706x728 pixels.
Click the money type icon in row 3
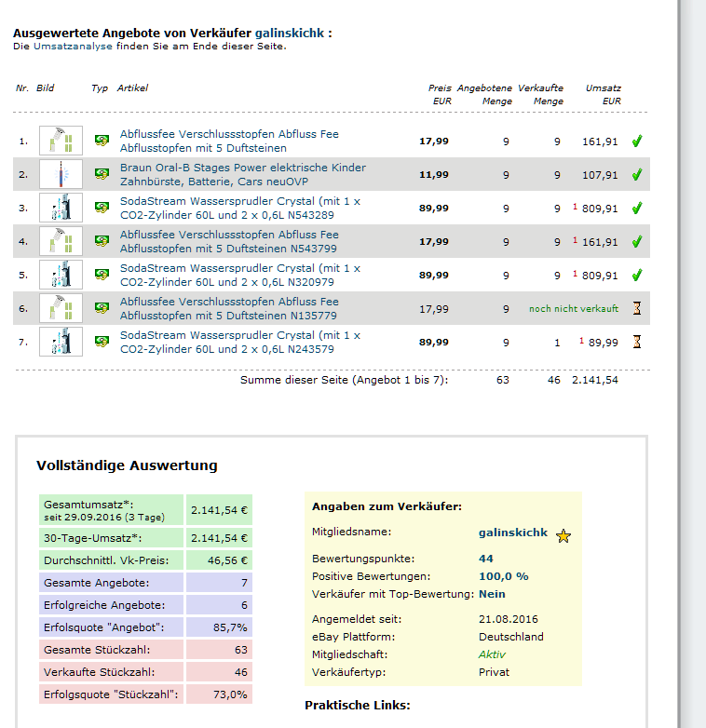click(102, 207)
